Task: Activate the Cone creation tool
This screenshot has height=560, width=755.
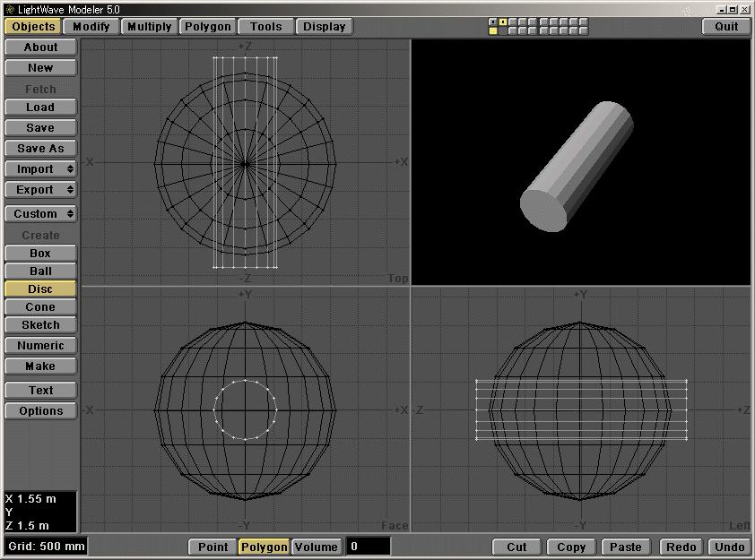Action: [x=39, y=306]
